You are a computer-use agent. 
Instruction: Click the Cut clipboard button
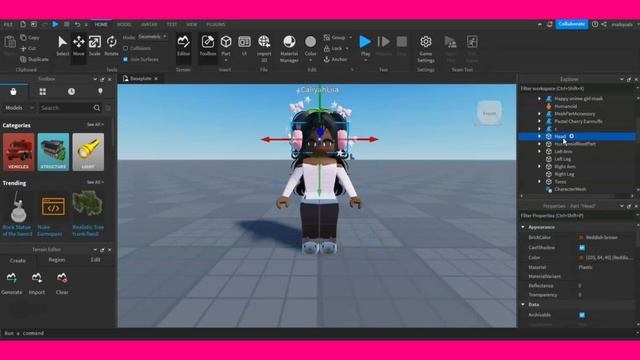coord(28,48)
